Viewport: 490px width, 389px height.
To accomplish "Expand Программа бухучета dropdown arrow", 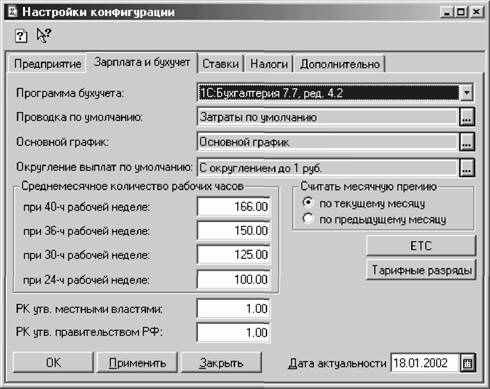I will [467, 93].
